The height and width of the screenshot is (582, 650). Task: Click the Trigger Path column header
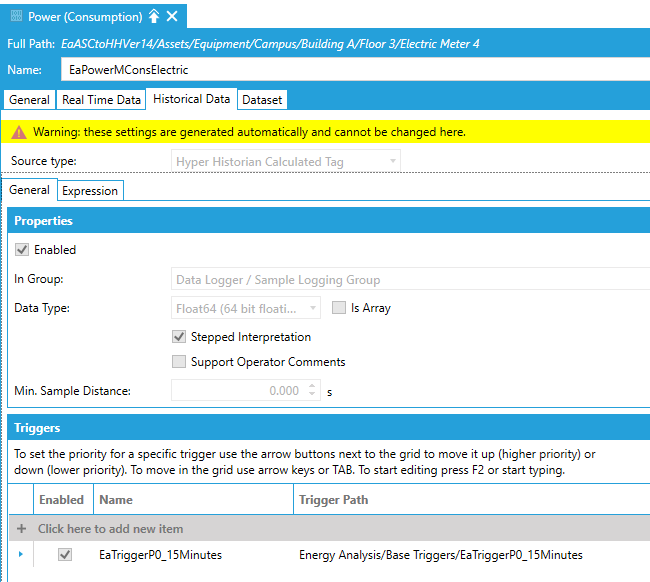pos(333,499)
